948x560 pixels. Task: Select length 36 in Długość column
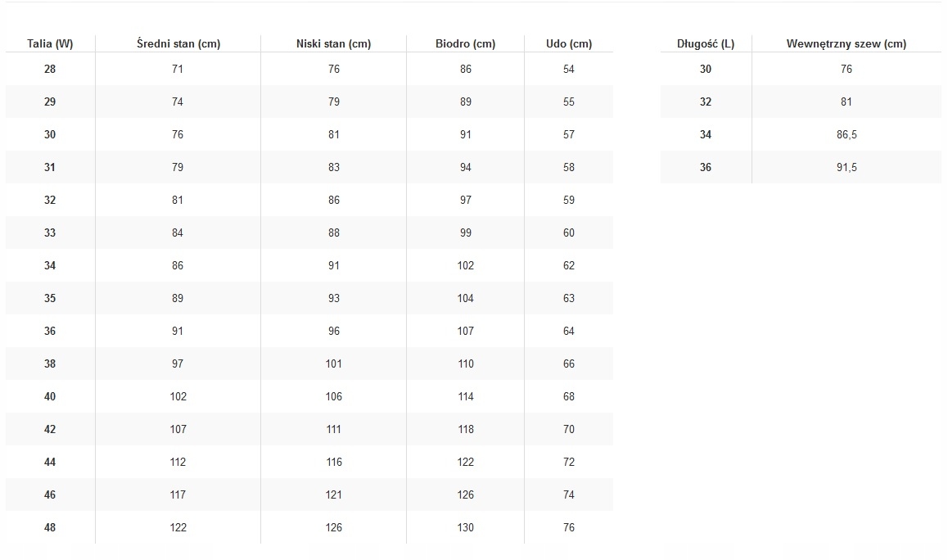(706, 168)
